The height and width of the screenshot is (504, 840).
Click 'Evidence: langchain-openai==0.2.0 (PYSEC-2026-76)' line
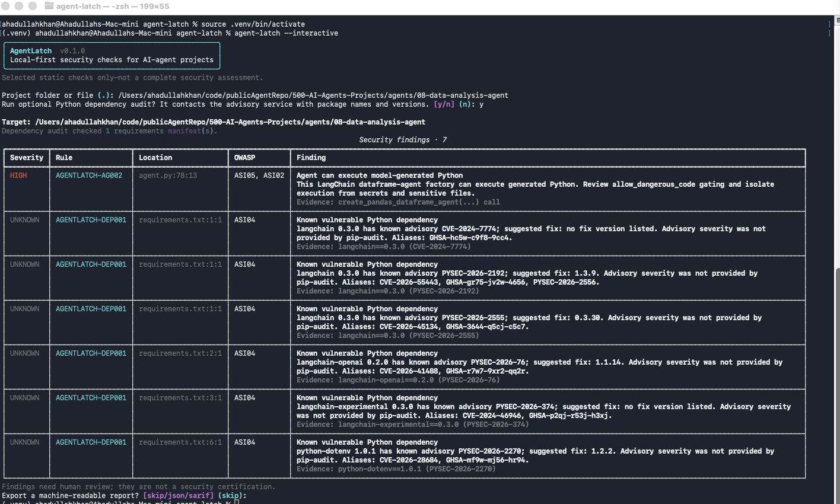398,380
